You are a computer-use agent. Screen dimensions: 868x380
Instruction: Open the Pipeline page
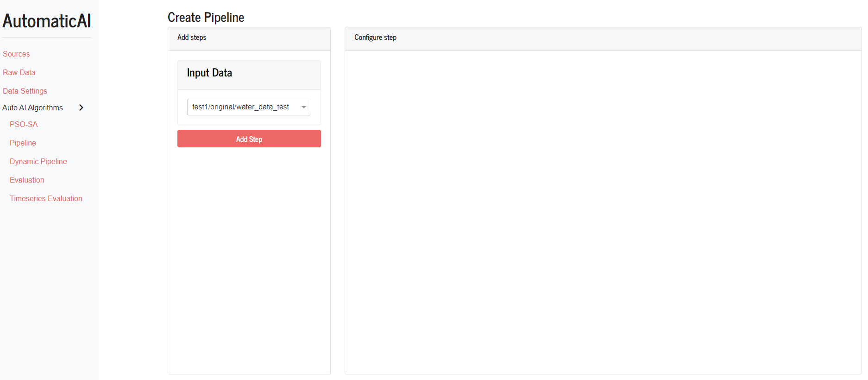23,143
